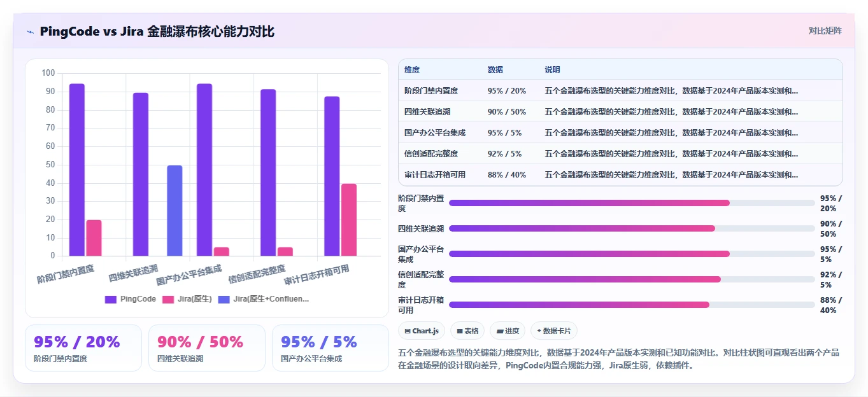Toggle the PingCode legend swatch
Viewport: 868px width, 397px height.
pyautogui.click(x=110, y=299)
